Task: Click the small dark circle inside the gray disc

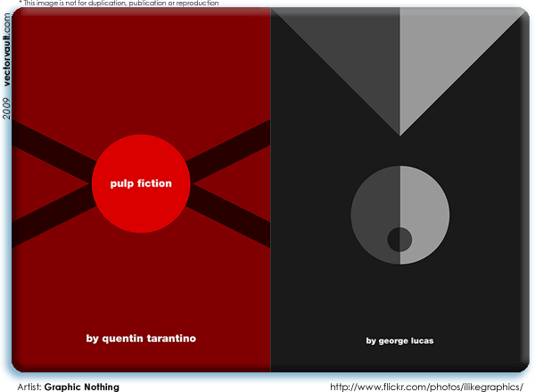Action: pos(399,240)
